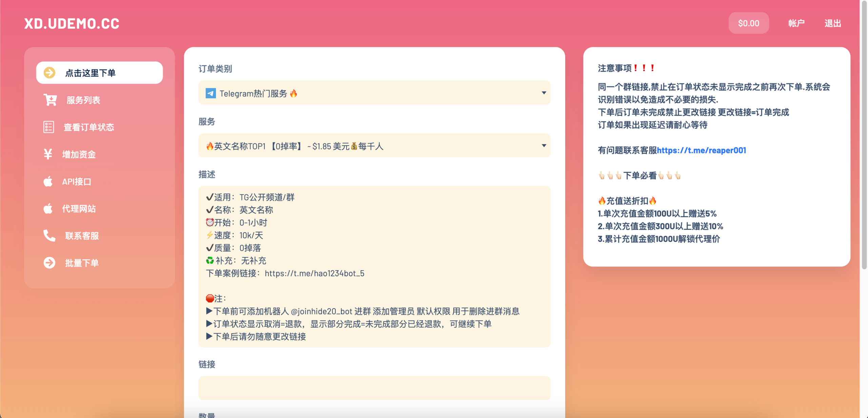Click the orange arrow icon beside 点击这里下单
Screen dimensions: 868x418
tap(50, 73)
